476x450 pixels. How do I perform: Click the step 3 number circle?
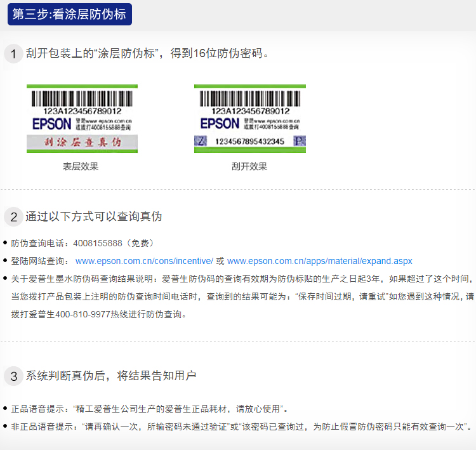pyautogui.click(x=13, y=376)
